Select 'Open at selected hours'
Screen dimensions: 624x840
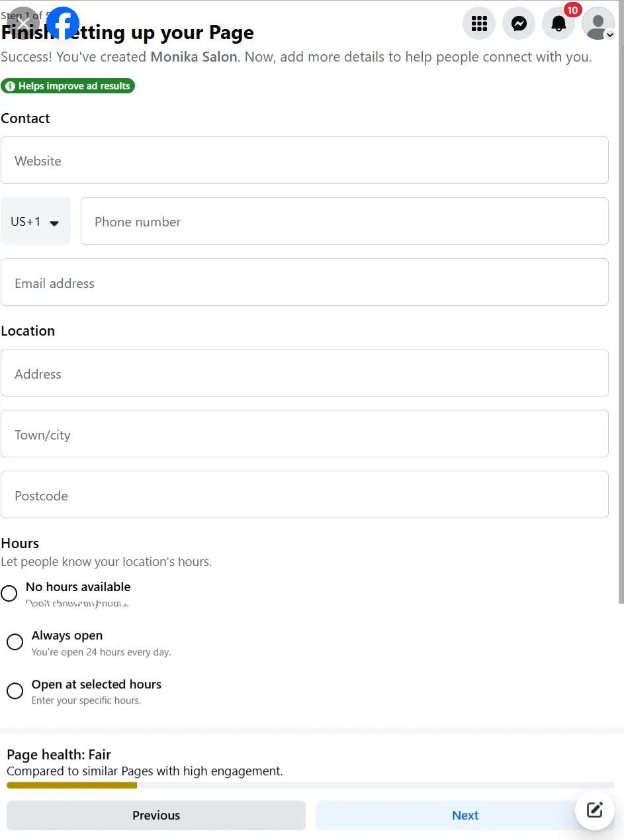(x=15, y=690)
